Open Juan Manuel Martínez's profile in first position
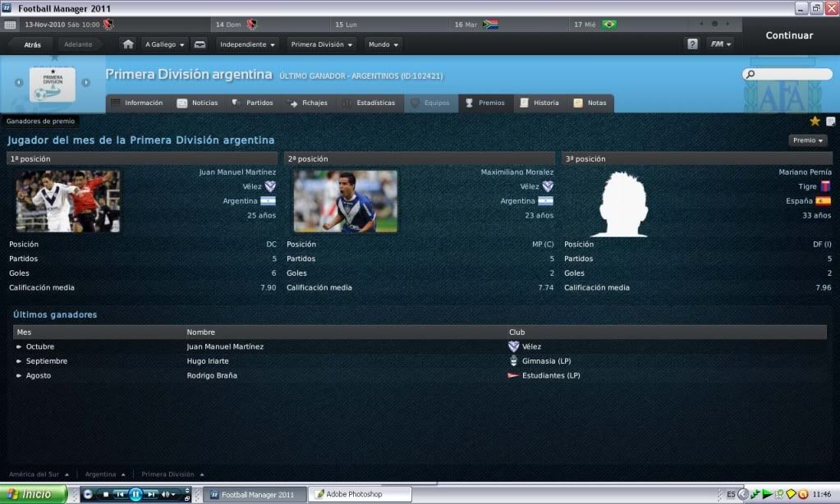Image resolution: width=840 pixels, height=504 pixels. (x=237, y=172)
